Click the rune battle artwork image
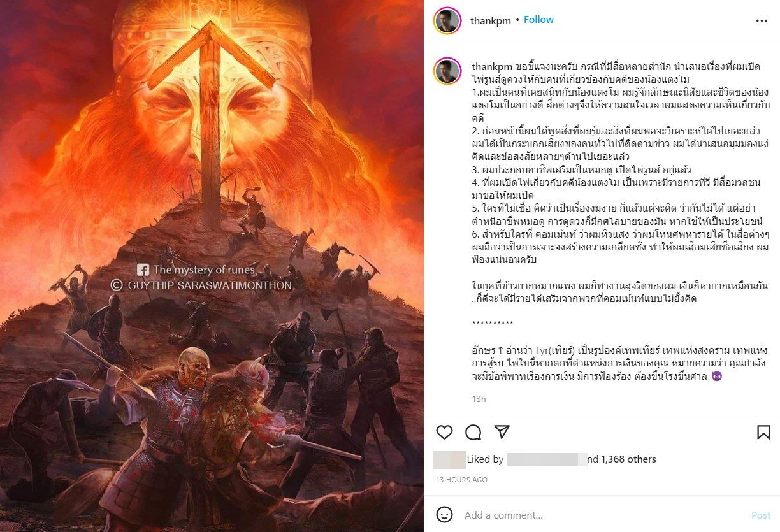This screenshot has width=780, height=532. coord(212,266)
